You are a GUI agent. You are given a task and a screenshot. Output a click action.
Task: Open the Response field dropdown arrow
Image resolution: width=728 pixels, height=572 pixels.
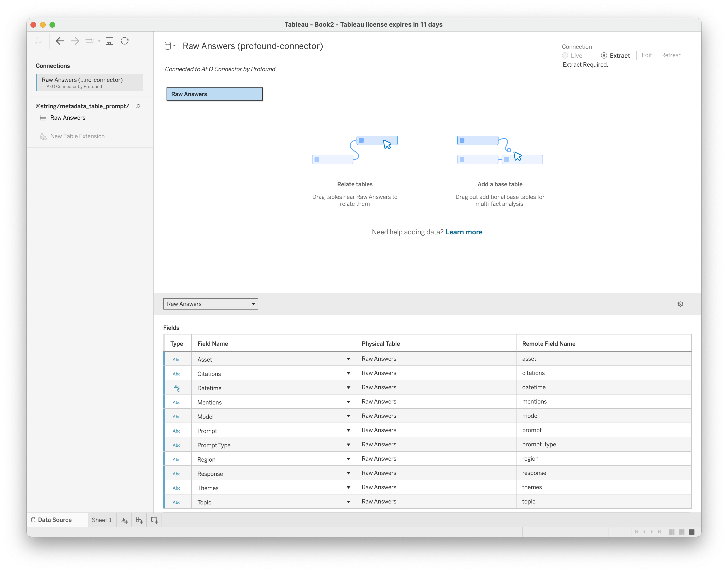(348, 473)
